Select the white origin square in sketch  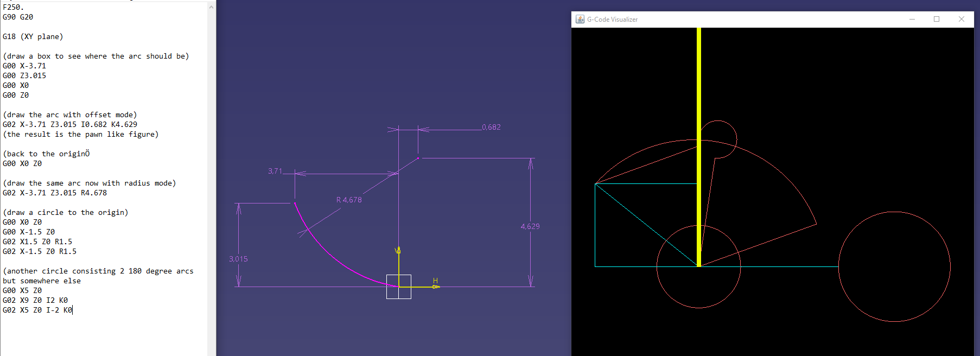399,287
